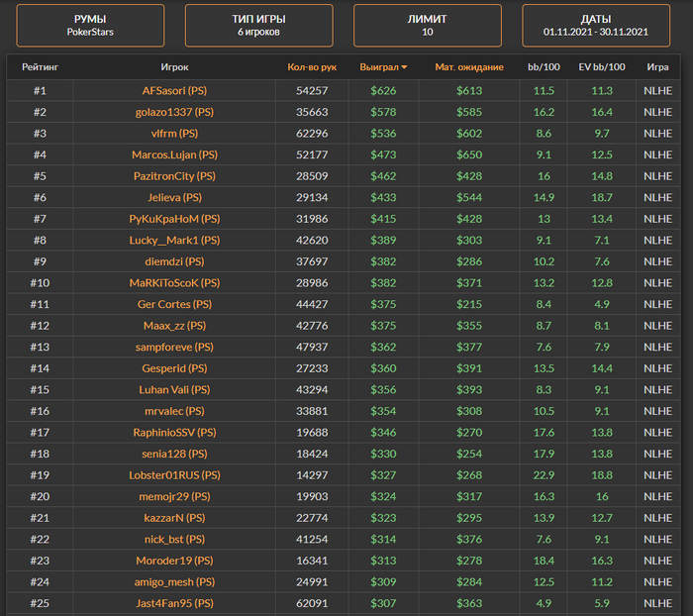Select player Marcos.Lujan (PS)
The height and width of the screenshot is (616, 693).
(174, 154)
